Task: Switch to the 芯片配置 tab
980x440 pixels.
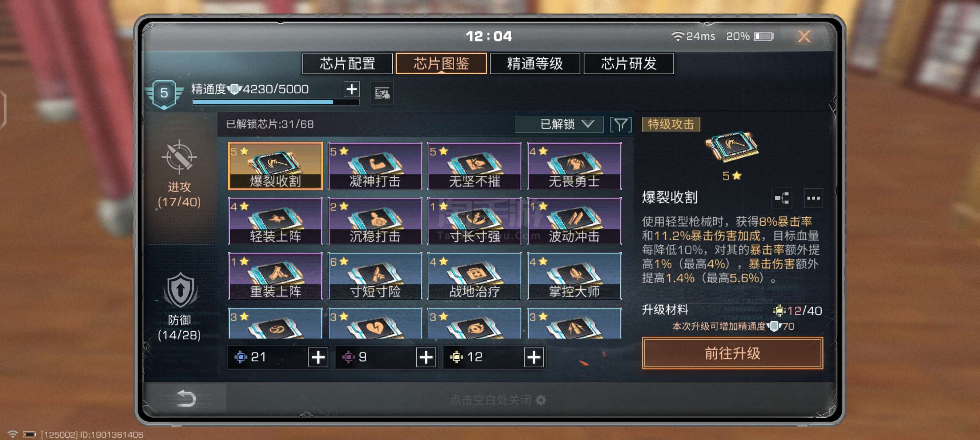Action: click(x=348, y=64)
